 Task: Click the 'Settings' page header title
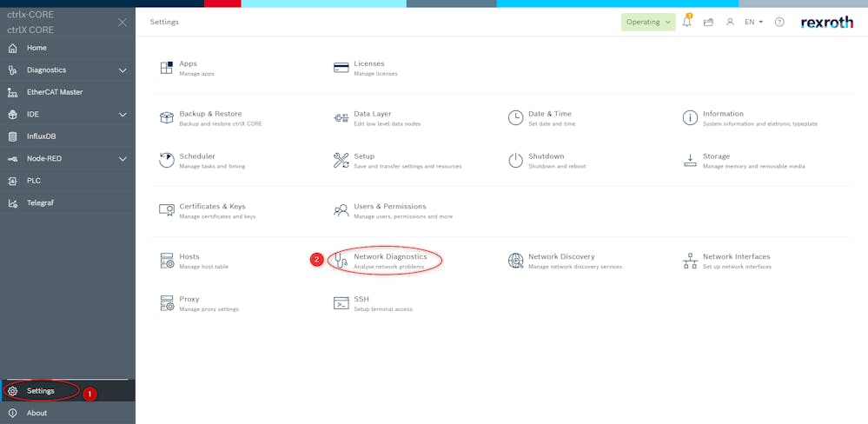[164, 22]
